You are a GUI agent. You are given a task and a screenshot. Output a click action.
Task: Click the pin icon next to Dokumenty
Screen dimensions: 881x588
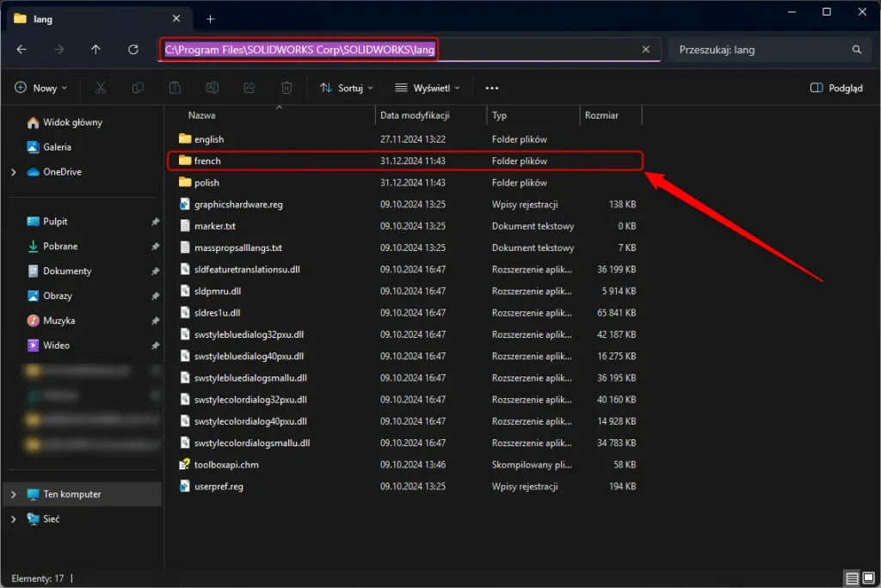click(155, 272)
